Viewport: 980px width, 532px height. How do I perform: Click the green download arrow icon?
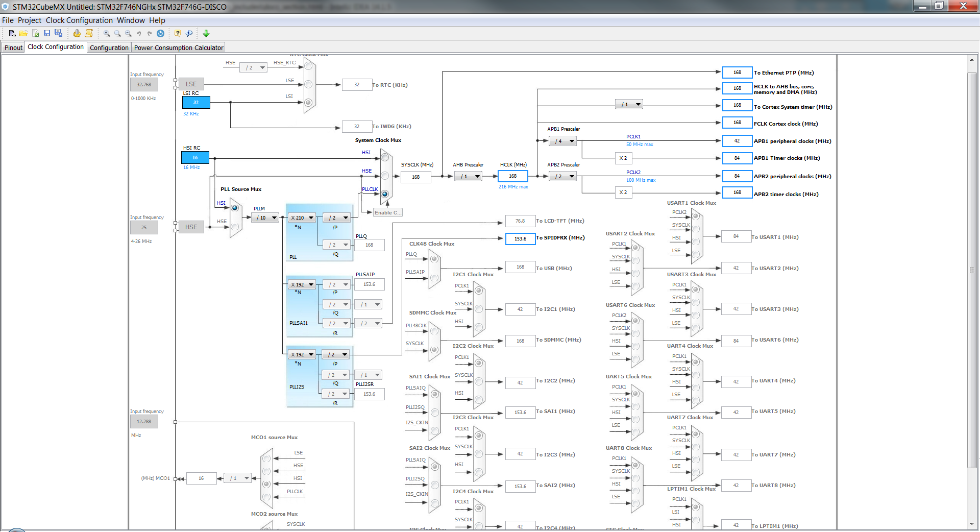[x=206, y=34]
